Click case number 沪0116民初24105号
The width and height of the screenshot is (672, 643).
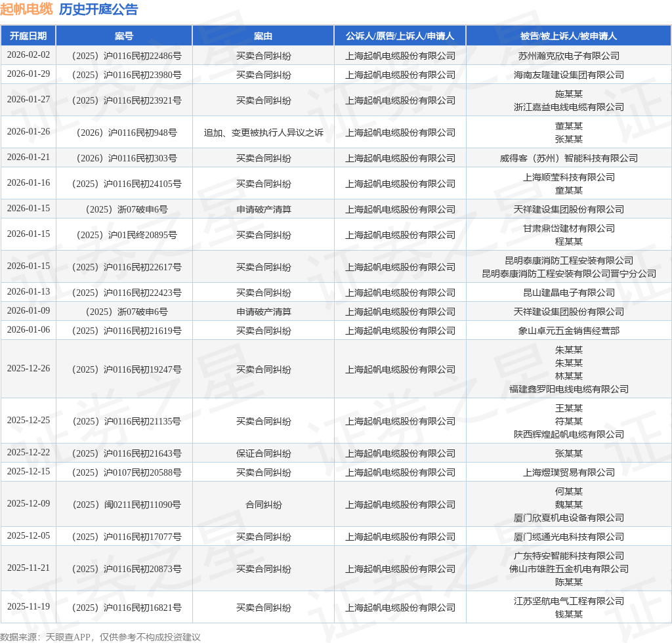142,184
